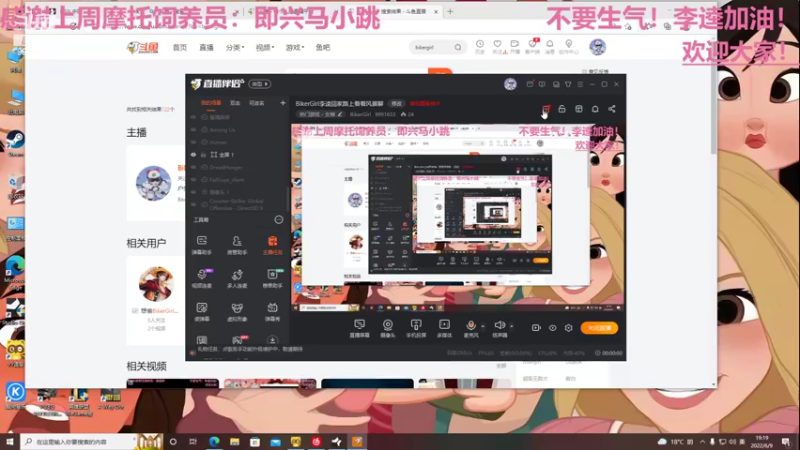Expand the 分类 menu on the Douyu navbar
Viewport: 800px width, 450px height.
coord(235,47)
